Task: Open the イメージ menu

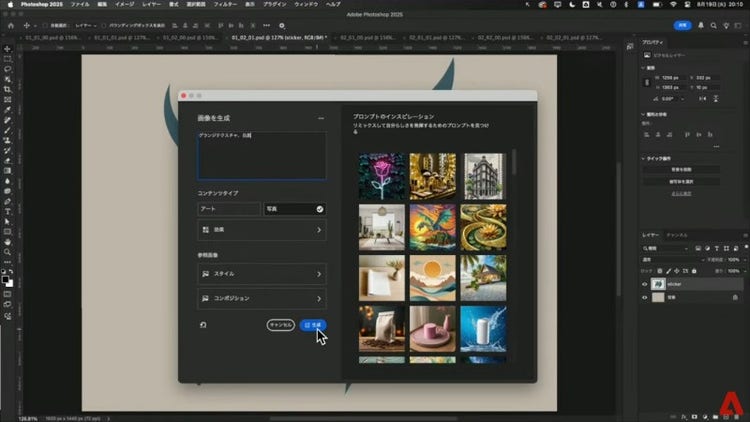Action: tap(124, 4)
